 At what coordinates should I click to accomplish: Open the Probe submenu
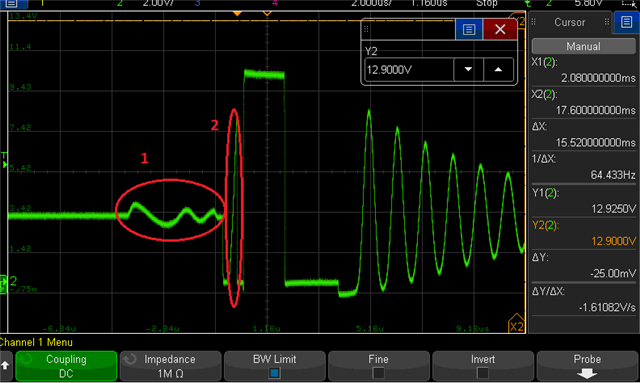[x=587, y=366]
